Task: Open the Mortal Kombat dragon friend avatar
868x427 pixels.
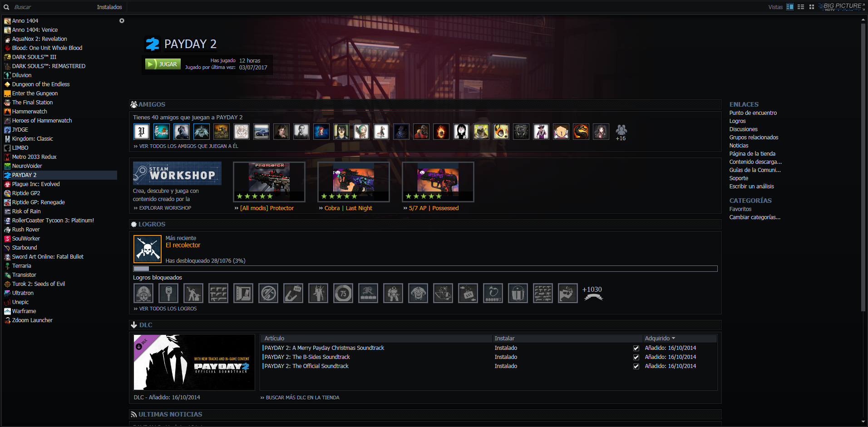Action: click(x=581, y=132)
